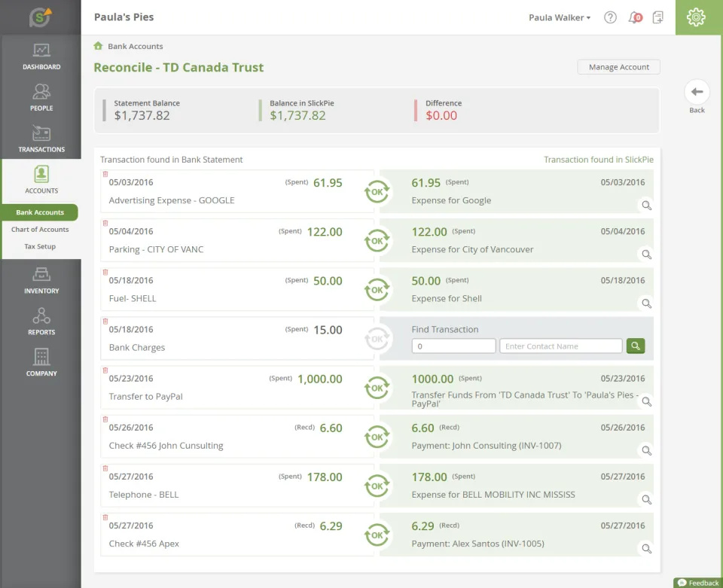Open the Reports sidebar section
723x588 pixels.
click(x=41, y=321)
